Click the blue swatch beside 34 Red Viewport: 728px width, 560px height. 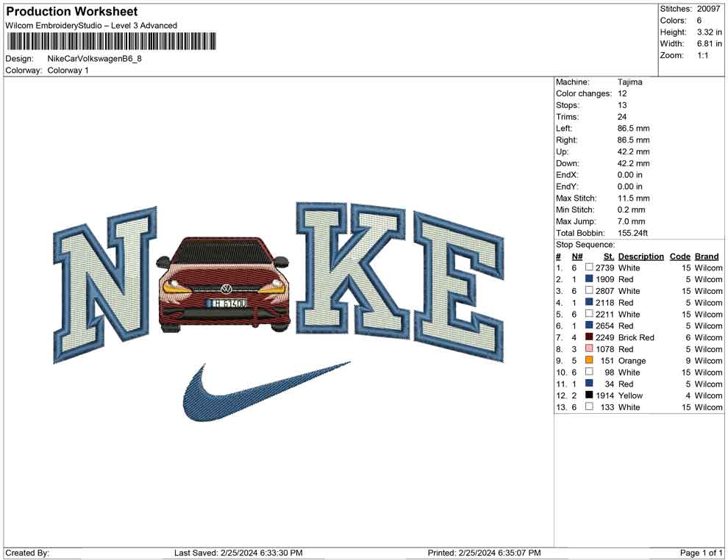(589, 383)
